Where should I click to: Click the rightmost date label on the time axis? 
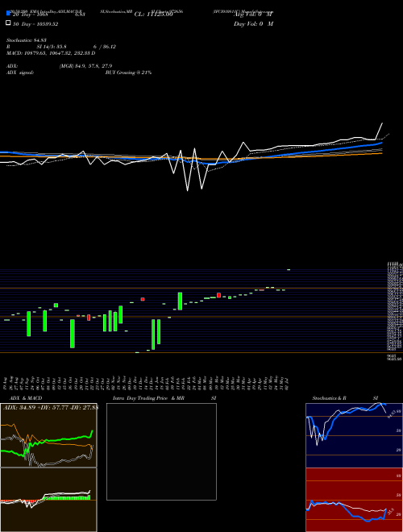(289, 383)
